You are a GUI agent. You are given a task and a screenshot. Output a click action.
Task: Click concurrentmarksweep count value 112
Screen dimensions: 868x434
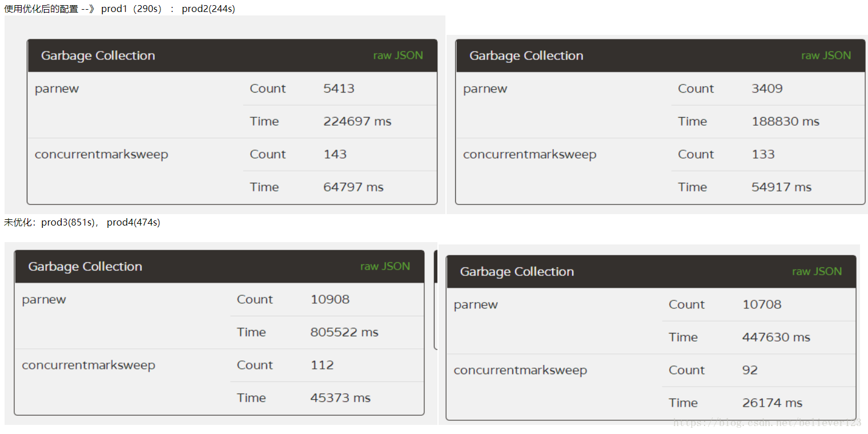pos(322,365)
